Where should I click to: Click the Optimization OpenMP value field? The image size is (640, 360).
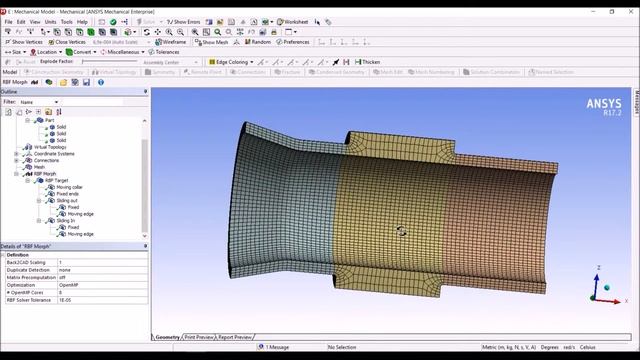[102, 285]
